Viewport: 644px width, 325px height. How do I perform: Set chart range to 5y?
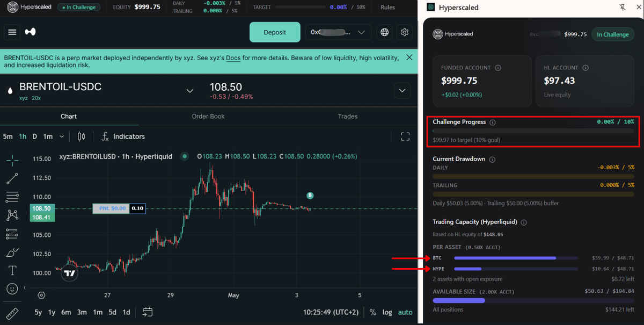tap(38, 312)
